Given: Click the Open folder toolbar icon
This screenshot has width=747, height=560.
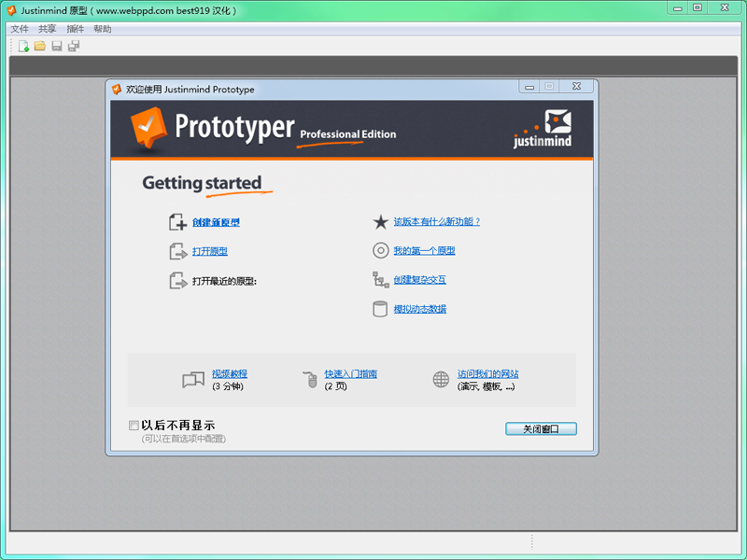Looking at the screenshot, I should [40, 46].
